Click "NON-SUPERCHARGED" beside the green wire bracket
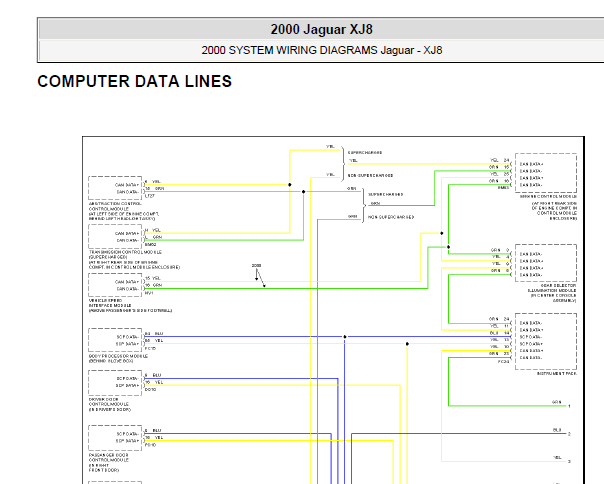The width and height of the screenshot is (604, 484). click(x=391, y=217)
